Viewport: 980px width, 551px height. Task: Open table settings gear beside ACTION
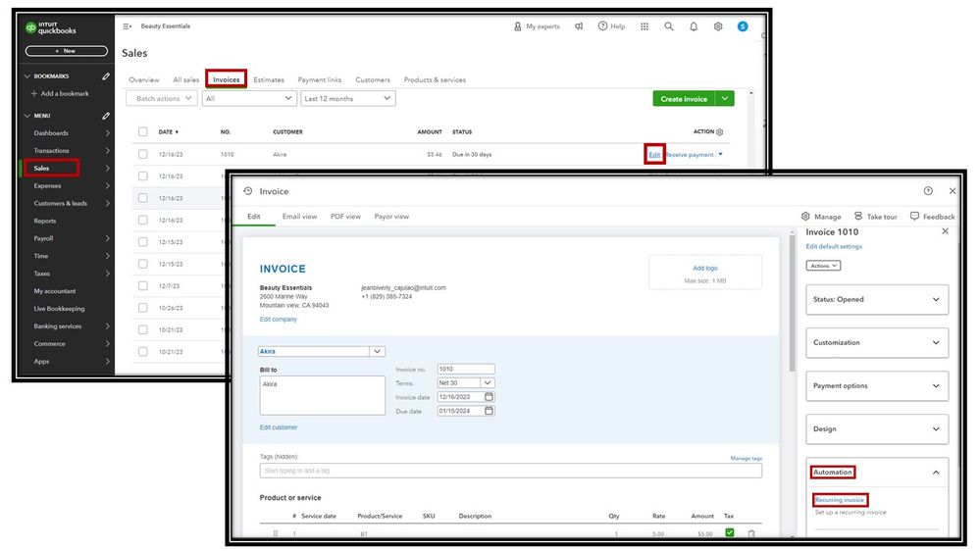click(719, 131)
